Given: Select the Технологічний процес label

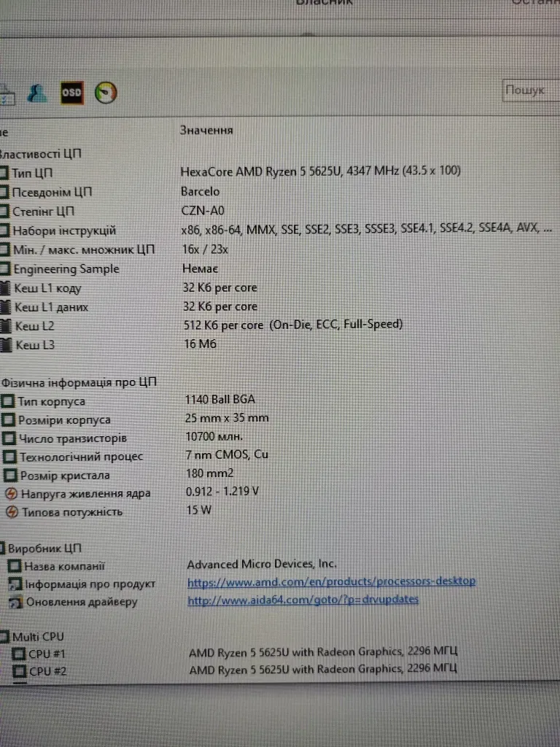Looking at the screenshot, I should pyautogui.click(x=81, y=457).
